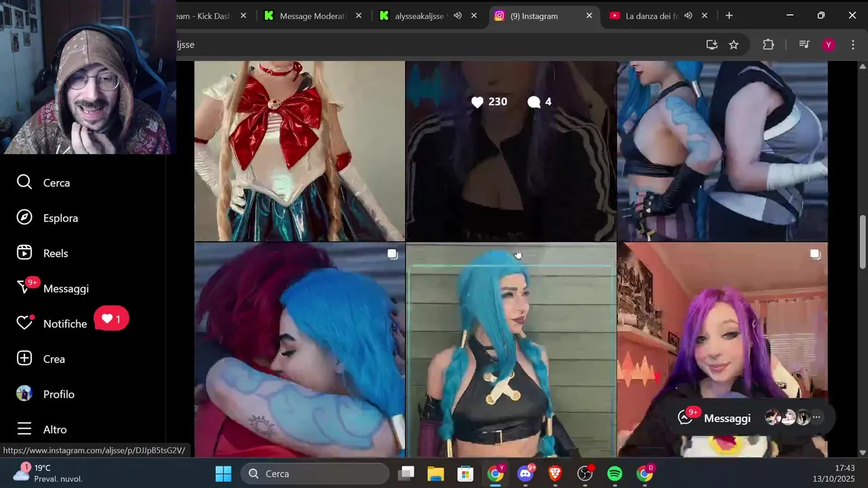868x488 pixels.
Task: Open the post with 230 likes
Action: tap(511, 151)
